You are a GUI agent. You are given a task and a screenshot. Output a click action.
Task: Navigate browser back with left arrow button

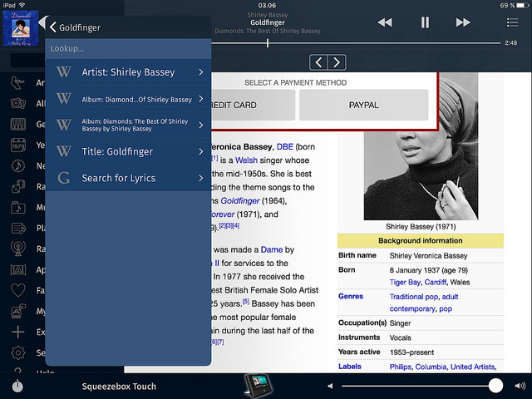[x=318, y=62]
